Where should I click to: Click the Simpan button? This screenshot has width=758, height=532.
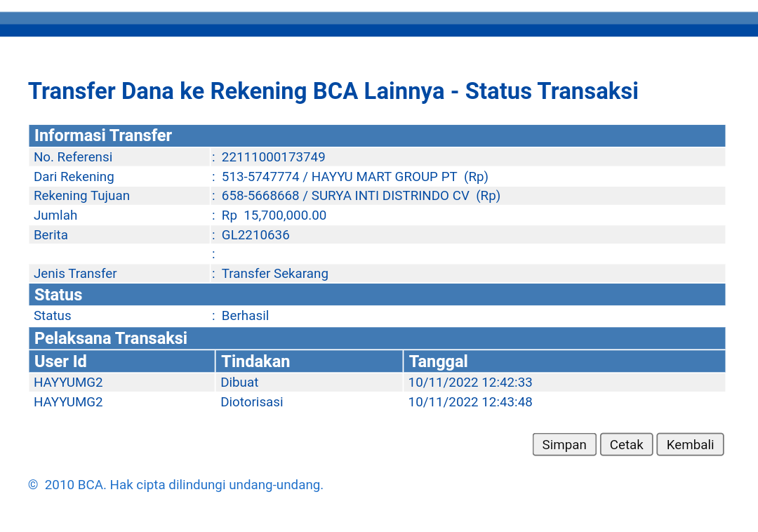[564, 444]
